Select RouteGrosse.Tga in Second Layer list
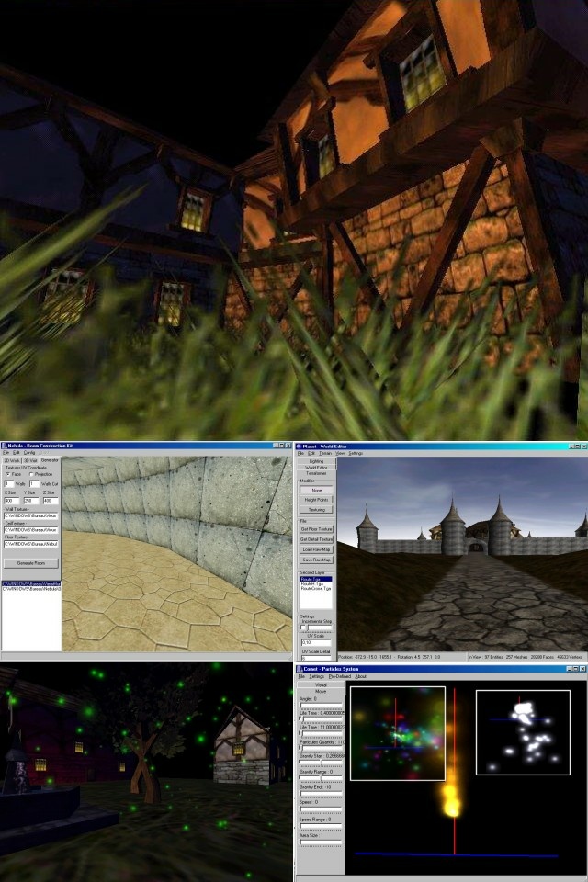Viewport: 588px width, 882px height. (316, 588)
